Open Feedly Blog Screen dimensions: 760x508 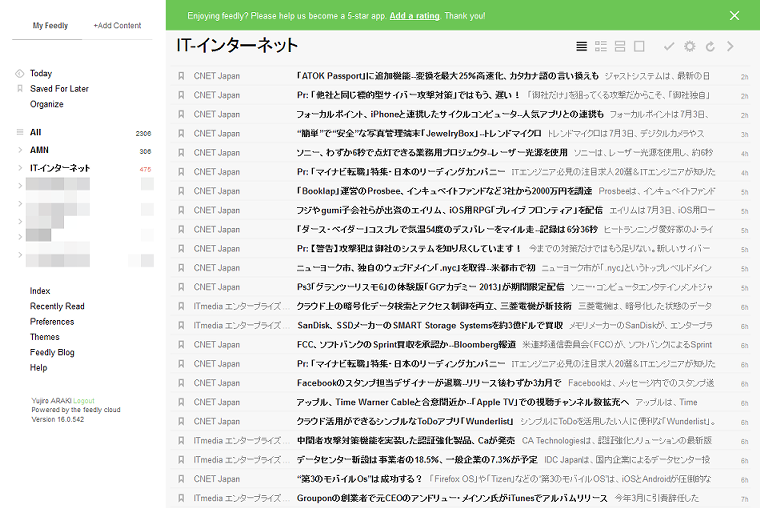(x=52, y=352)
